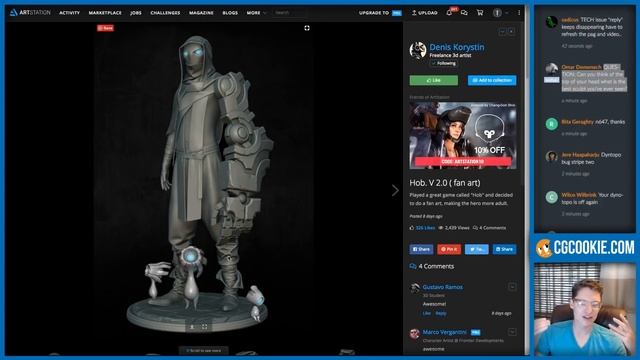Reply to Gustavo Ramos's comment
The width and height of the screenshot is (640, 360).
(x=441, y=313)
